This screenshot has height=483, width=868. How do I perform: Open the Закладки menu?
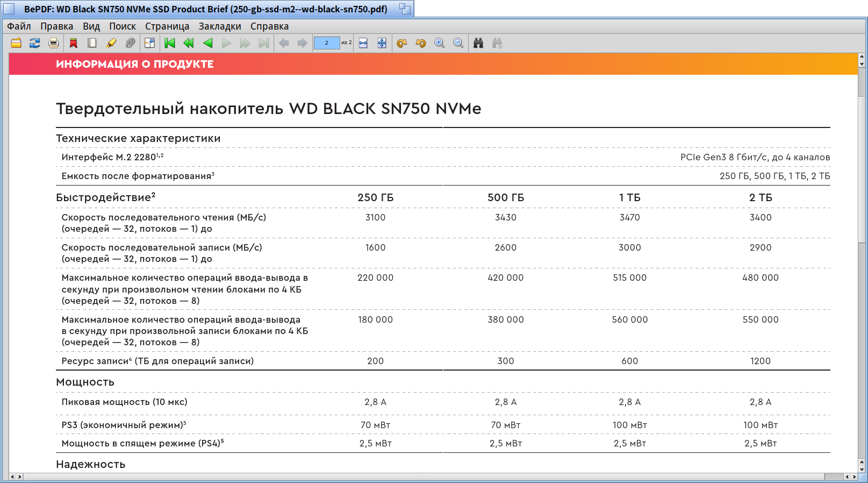[x=220, y=26]
